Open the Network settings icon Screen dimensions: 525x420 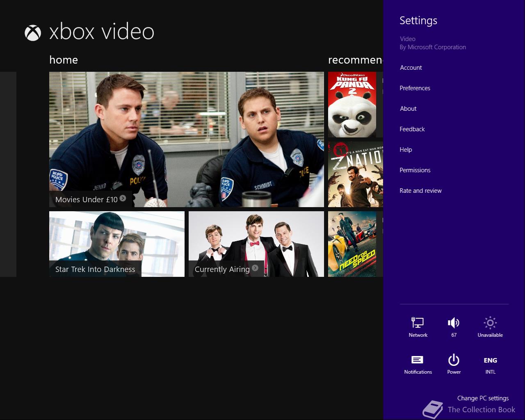(x=418, y=327)
